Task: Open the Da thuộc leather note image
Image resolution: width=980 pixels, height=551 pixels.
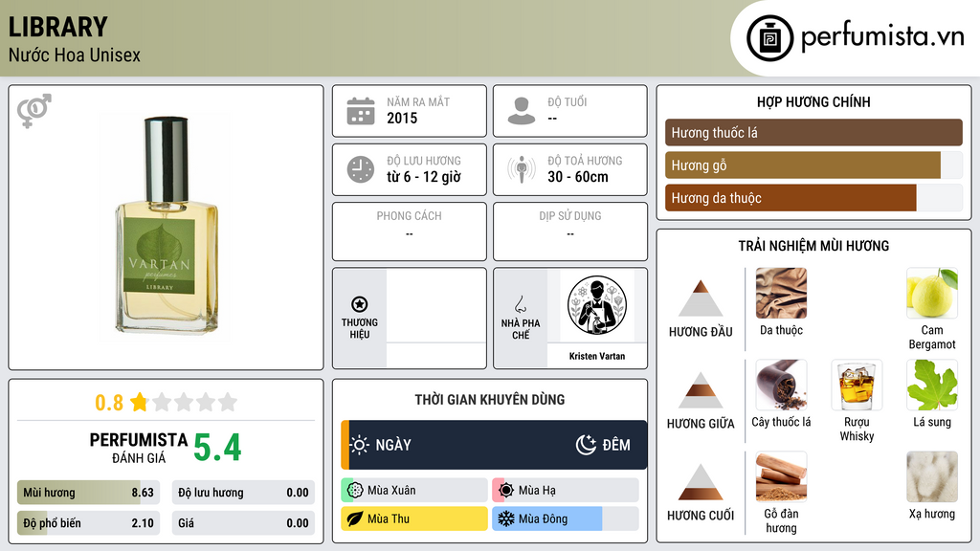Action: tap(781, 293)
